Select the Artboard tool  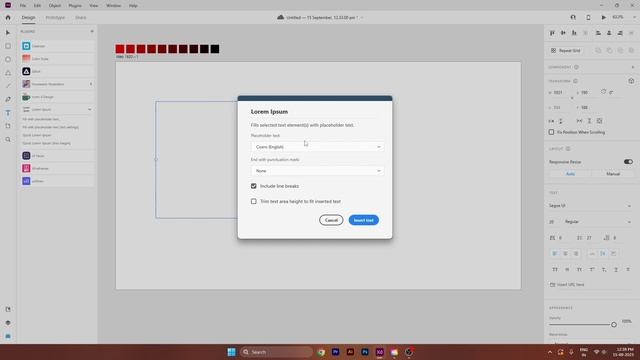pyautogui.click(x=8, y=126)
